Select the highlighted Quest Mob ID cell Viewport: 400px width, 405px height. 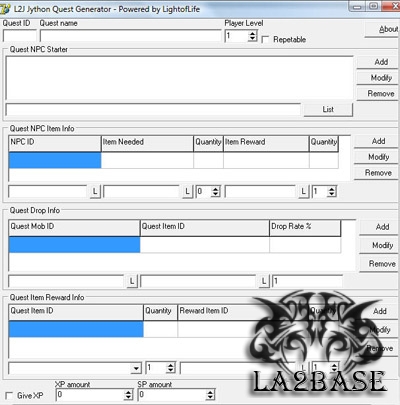[74, 245]
